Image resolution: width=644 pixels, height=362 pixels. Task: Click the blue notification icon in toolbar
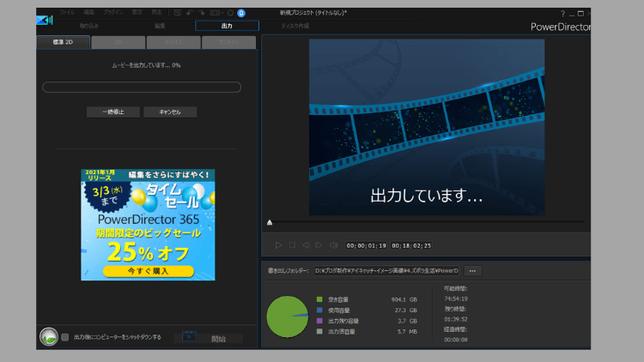point(241,13)
